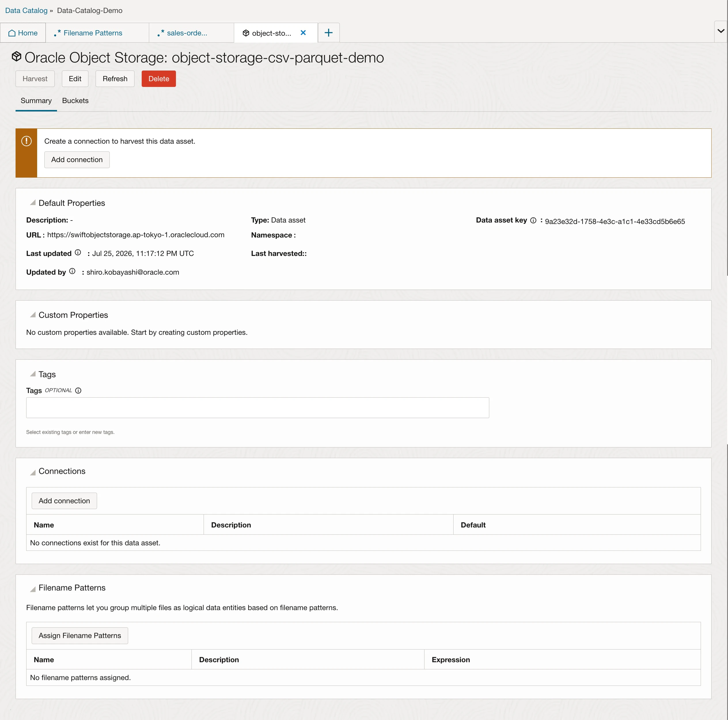Click the Edit button

[75, 79]
